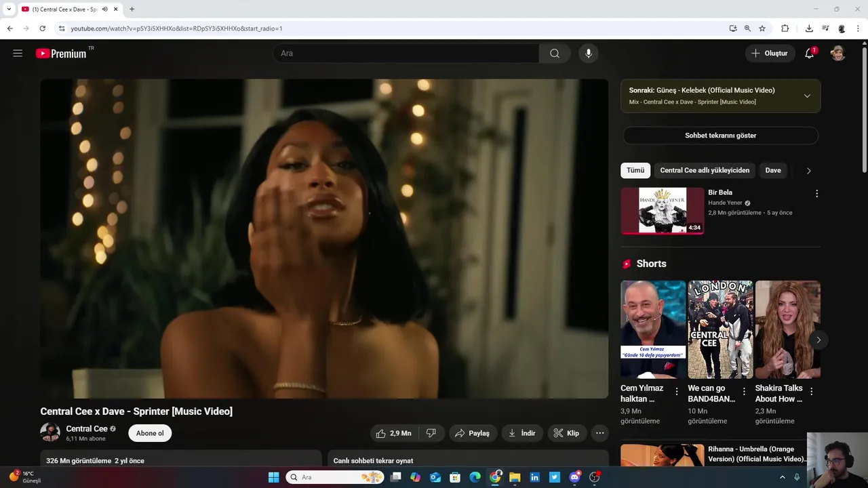Open the YouTube account avatar menu
The height and width of the screenshot is (488, 868).
click(x=838, y=54)
